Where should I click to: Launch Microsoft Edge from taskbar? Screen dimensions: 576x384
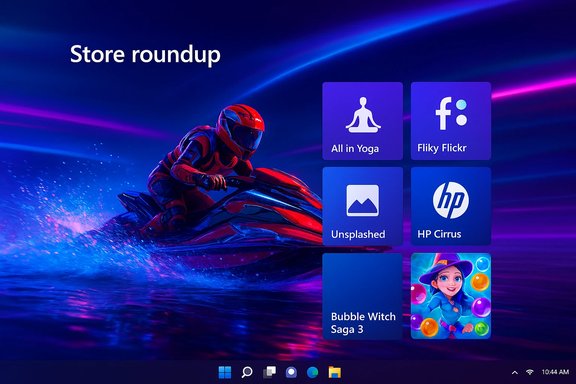(313, 372)
